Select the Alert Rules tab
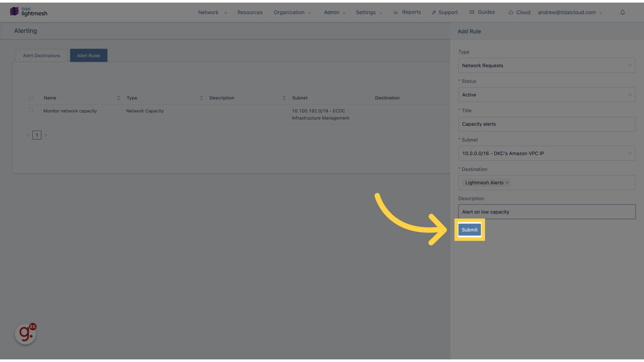Image resolution: width=644 pixels, height=362 pixels. [x=89, y=56]
